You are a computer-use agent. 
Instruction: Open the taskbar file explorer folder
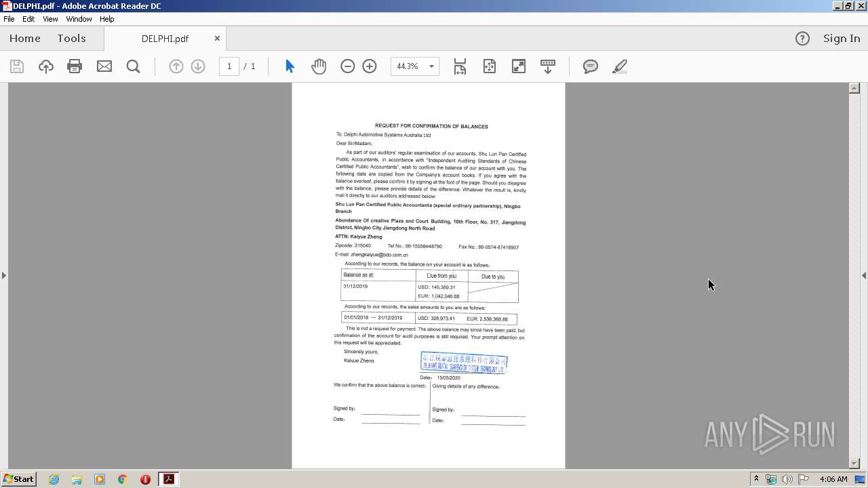point(77,479)
